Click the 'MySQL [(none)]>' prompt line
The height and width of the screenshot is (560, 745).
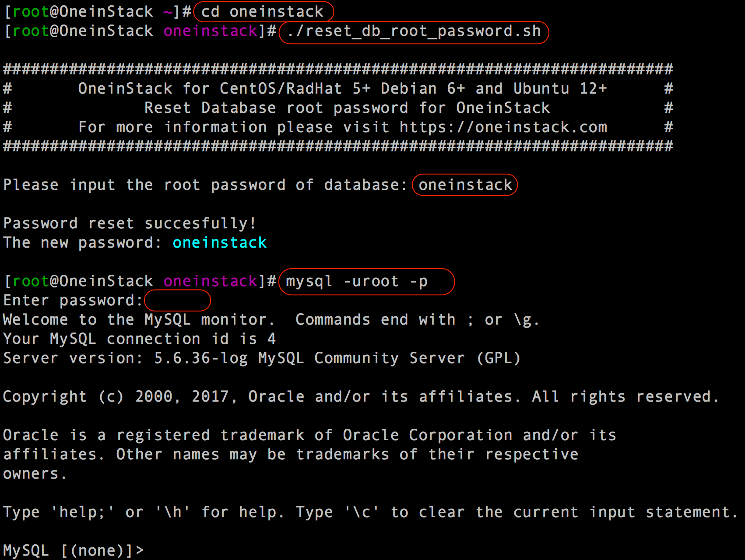74,550
